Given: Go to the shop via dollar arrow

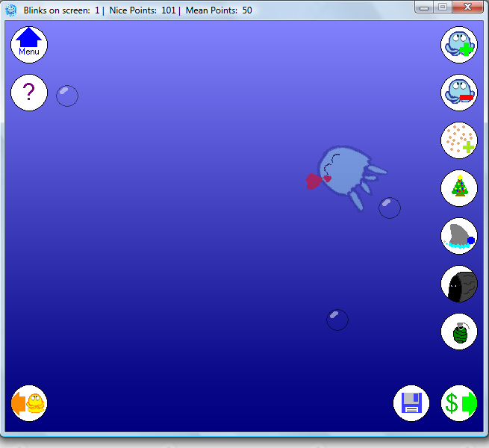Looking at the screenshot, I should 458,403.
